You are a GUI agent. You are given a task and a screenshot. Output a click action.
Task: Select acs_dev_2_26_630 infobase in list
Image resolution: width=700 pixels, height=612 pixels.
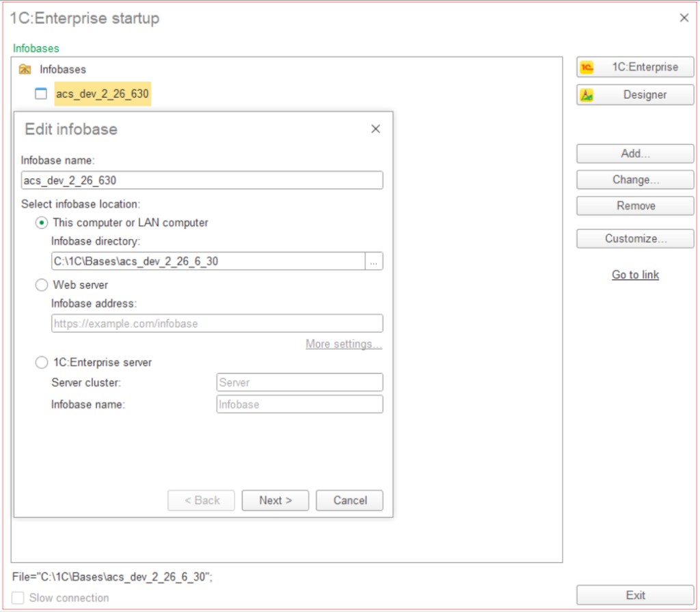pos(103,94)
